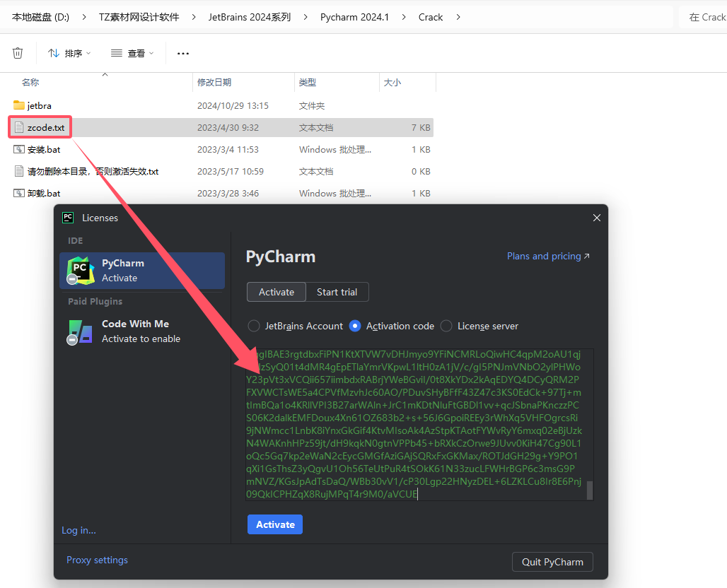
Task: Open the three-dots more options menu
Action: tap(183, 53)
